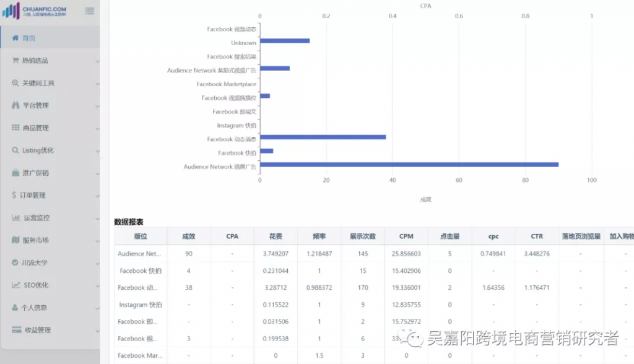Click the hamburger menu icon beside the logo
Screen dimensions: 634x364
coord(90,11)
